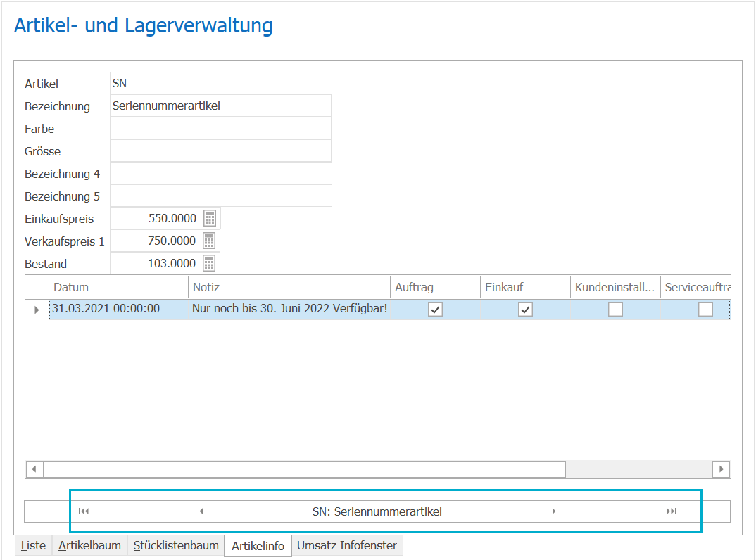Click the empty Grösse input field
This screenshot has width=756, height=560.
[220, 151]
